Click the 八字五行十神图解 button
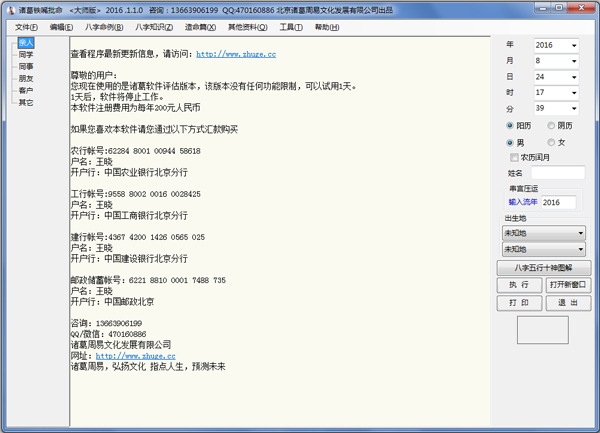The image size is (600, 433). [x=541, y=268]
